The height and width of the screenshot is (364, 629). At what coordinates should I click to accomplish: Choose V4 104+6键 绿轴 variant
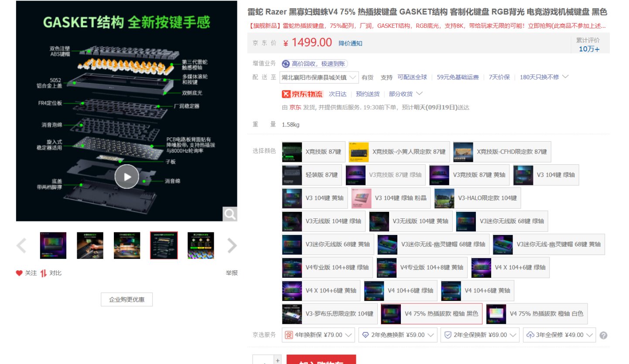click(x=400, y=291)
